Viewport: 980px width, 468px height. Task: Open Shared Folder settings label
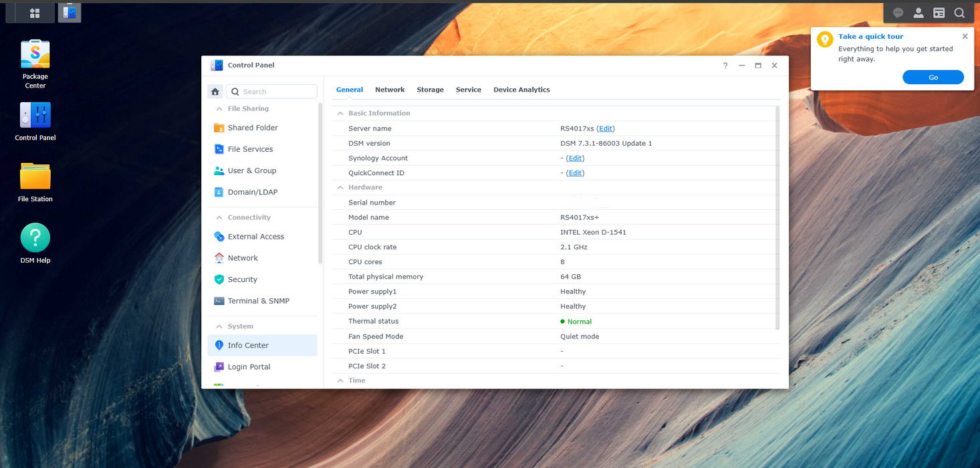pos(253,128)
